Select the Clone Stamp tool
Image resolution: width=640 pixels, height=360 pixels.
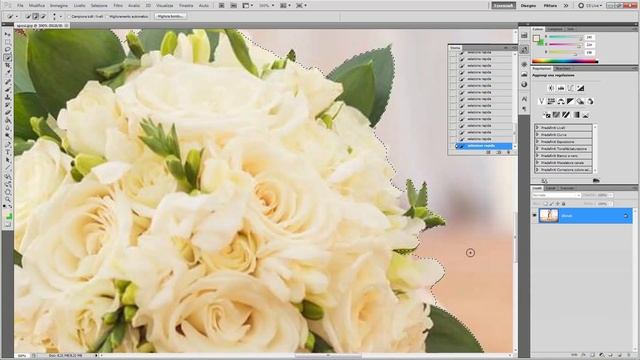(x=8, y=97)
